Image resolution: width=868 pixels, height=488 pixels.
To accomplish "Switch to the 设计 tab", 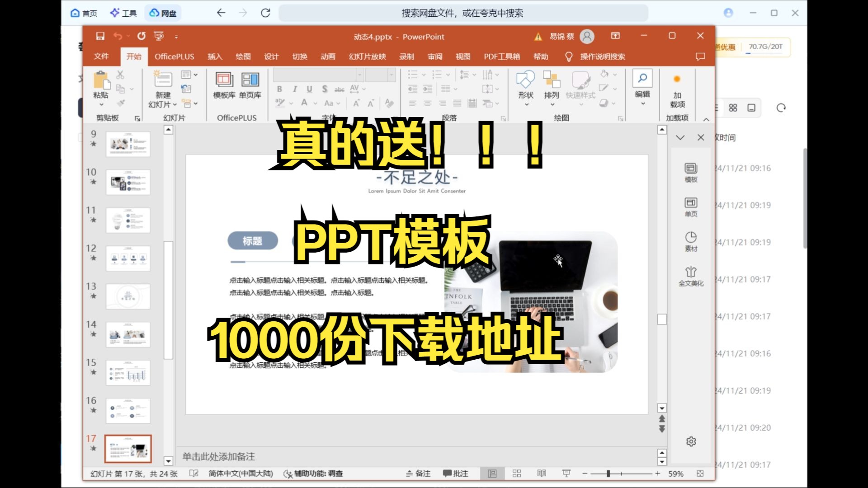I will pyautogui.click(x=271, y=56).
